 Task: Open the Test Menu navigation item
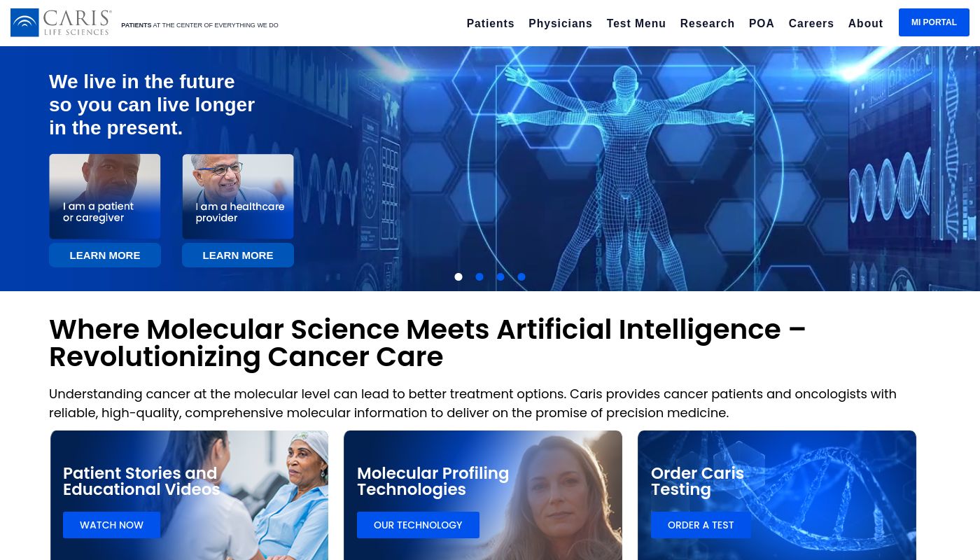point(636,23)
